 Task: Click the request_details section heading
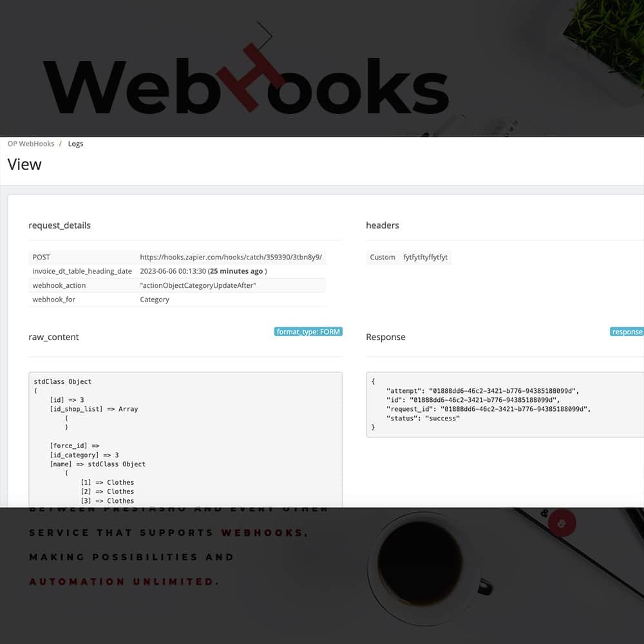pyautogui.click(x=59, y=225)
